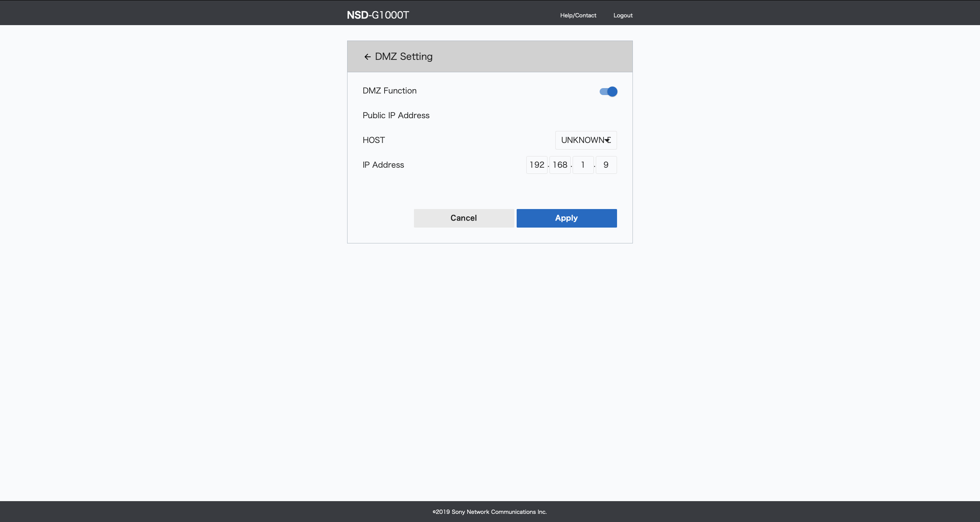The image size is (980, 522).
Task: Click the back arrow on DMZ Setting header
Action: [368, 56]
